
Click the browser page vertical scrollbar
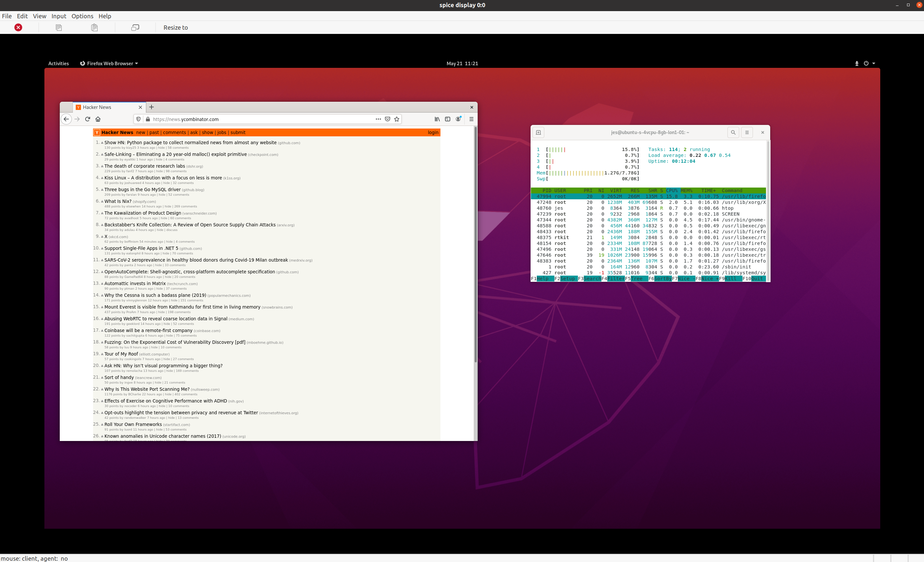[475, 244]
